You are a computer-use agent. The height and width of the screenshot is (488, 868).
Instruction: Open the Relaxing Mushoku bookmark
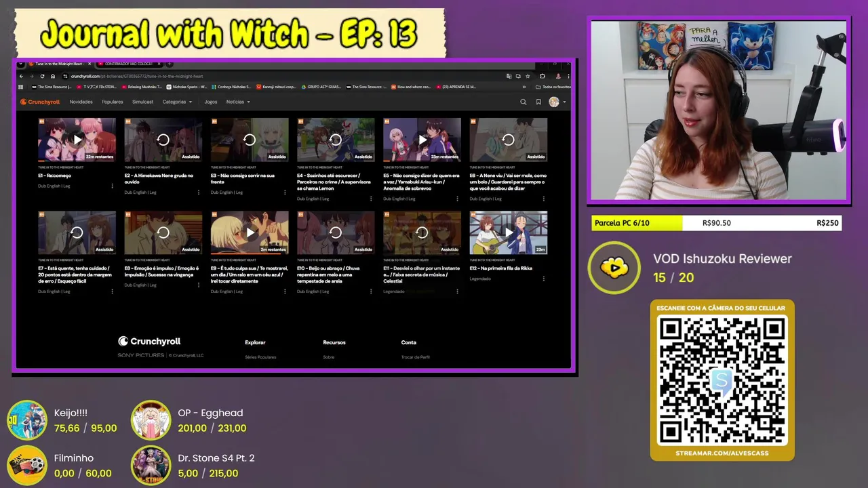point(142,87)
